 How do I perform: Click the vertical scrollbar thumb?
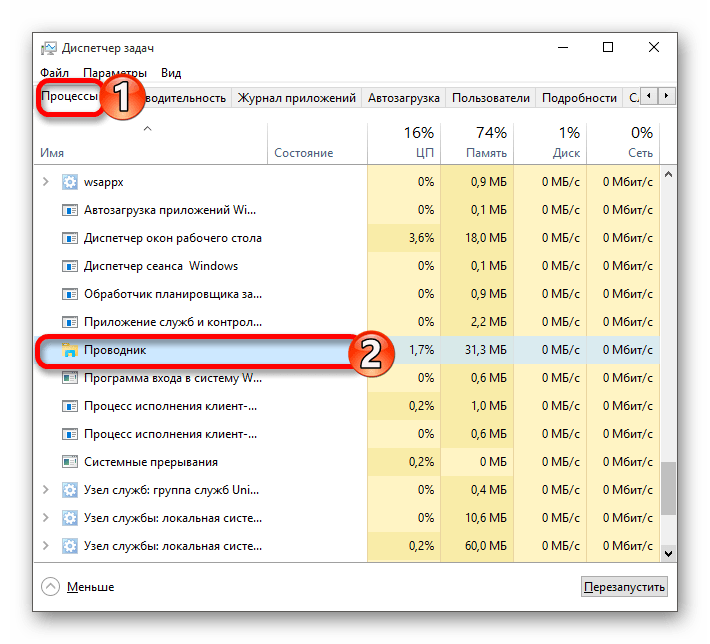click(668, 488)
